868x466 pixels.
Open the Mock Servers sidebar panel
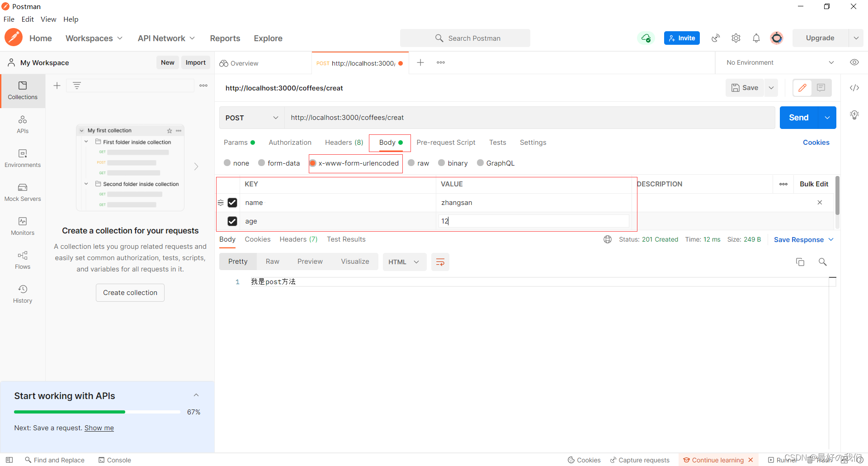[x=23, y=192]
